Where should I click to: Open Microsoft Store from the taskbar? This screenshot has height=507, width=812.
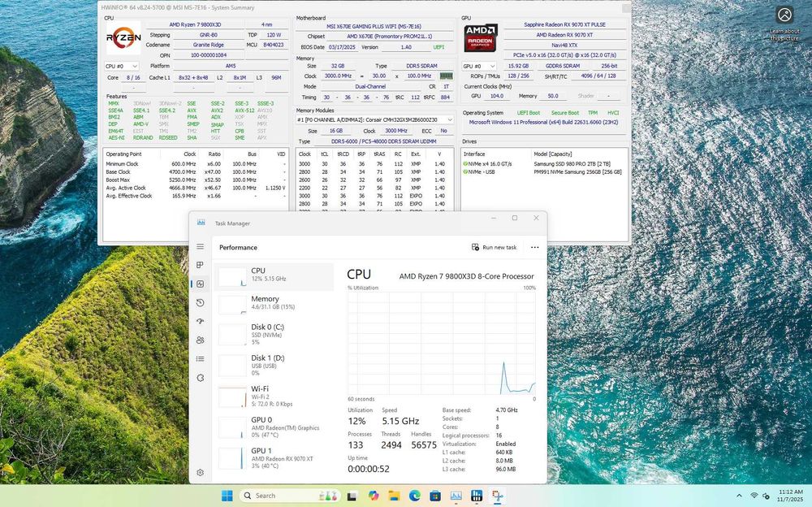[435, 496]
